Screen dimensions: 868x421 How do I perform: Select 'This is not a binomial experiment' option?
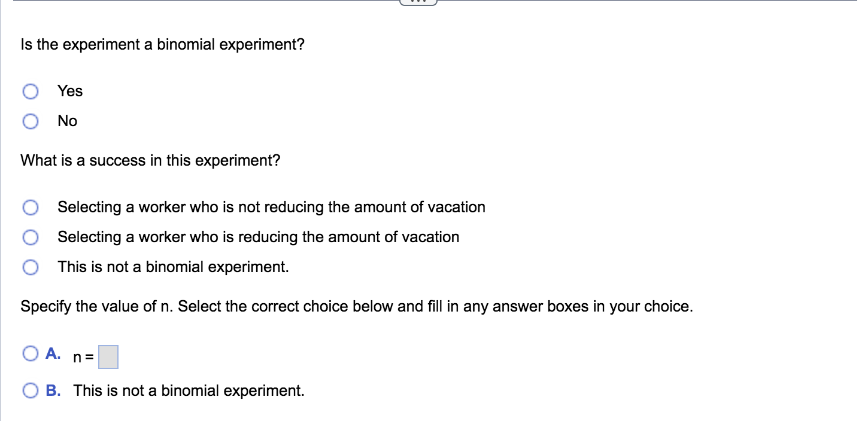click(x=30, y=267)
